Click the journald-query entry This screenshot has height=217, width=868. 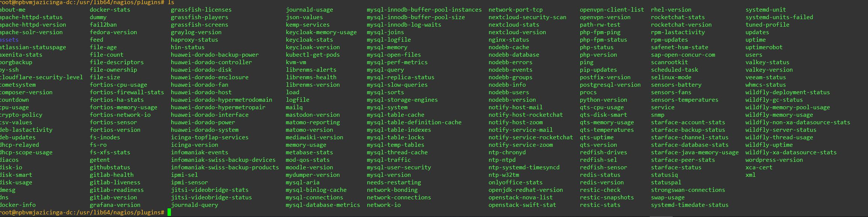(x=195, y=205)
